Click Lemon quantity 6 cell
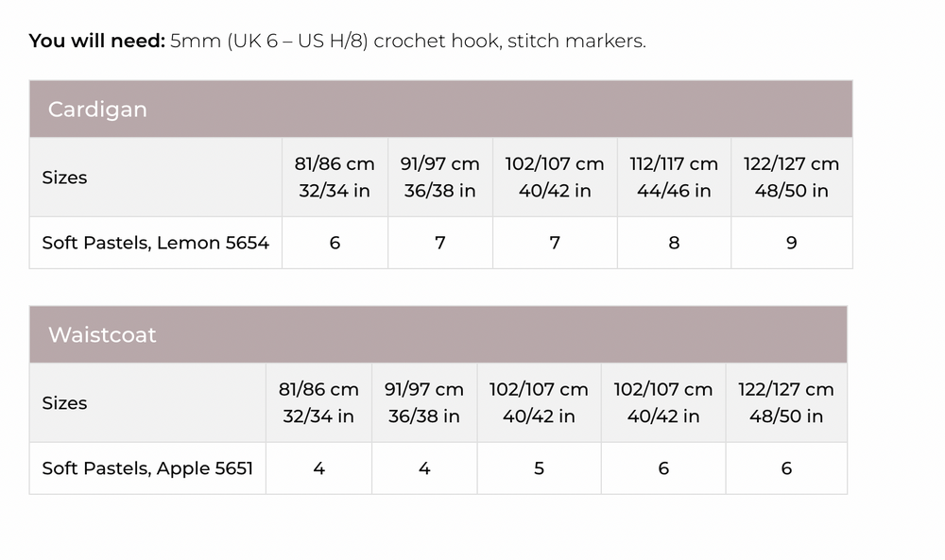Image resolution: width=945 pixels, height=560 pixels. [x=335, y=243]
